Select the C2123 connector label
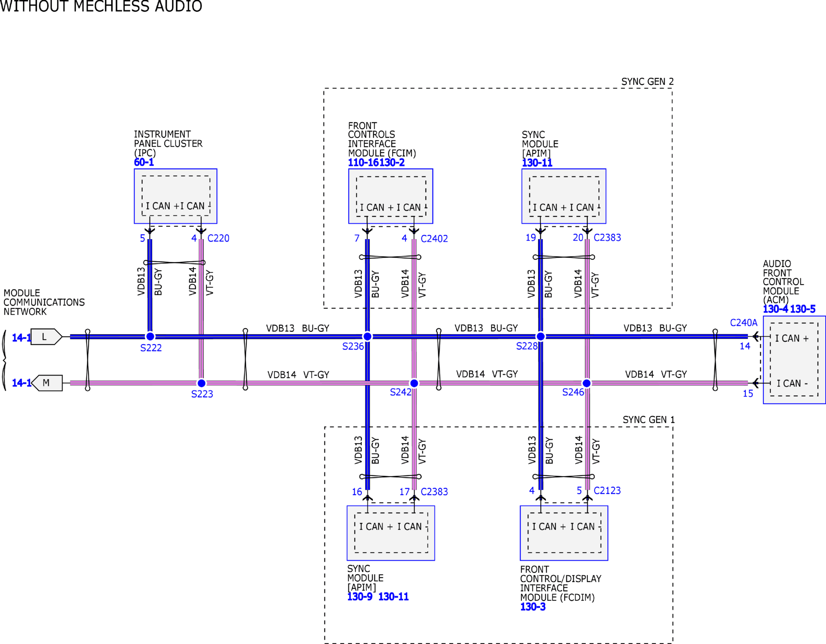 607,490
